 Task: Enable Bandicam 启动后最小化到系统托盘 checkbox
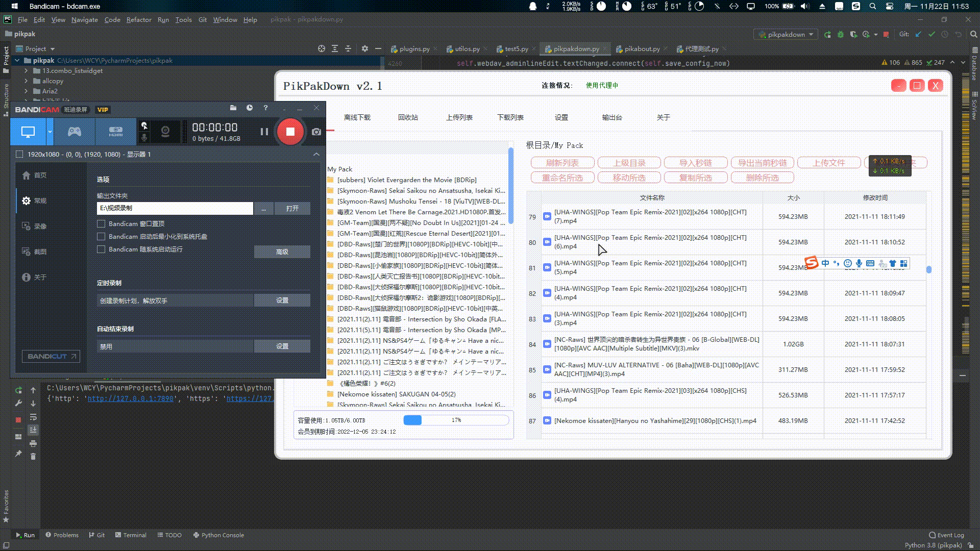pos(101,236)
